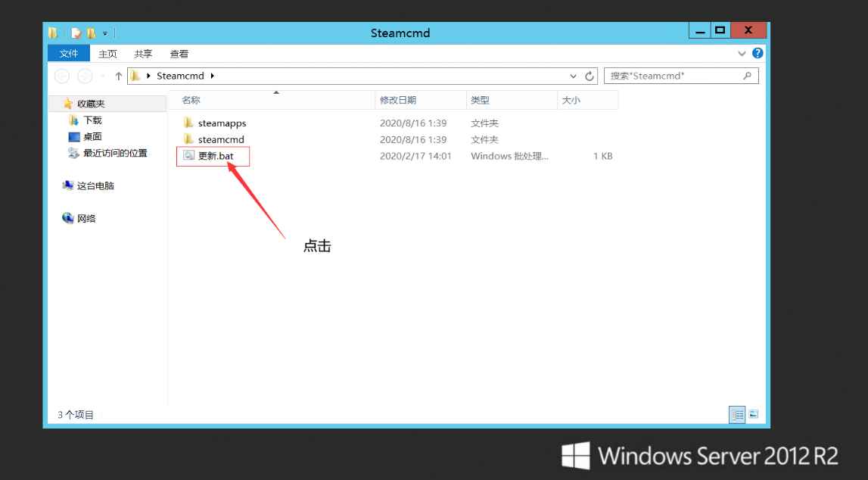Select 网络 in the navigation pane

click(x=86, y=218)
